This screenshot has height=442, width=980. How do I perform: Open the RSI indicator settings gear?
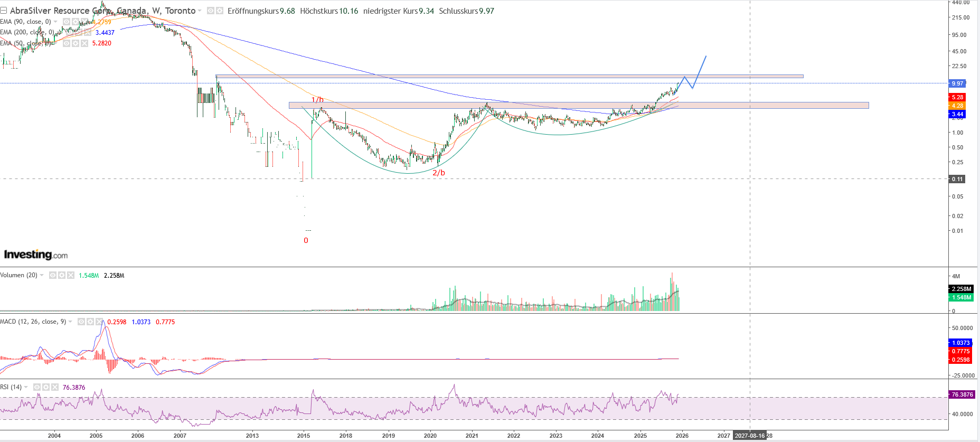click(x=46, y=387)
